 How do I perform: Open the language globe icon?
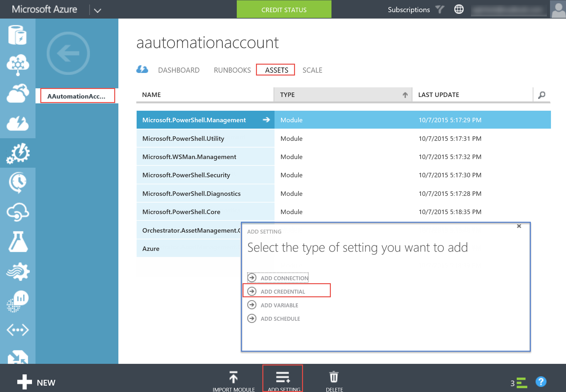(x=459, y=9)
